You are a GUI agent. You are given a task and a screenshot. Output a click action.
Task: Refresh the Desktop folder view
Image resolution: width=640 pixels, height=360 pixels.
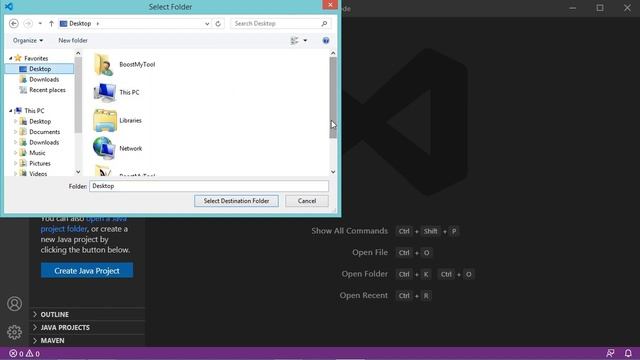(218, 24)
